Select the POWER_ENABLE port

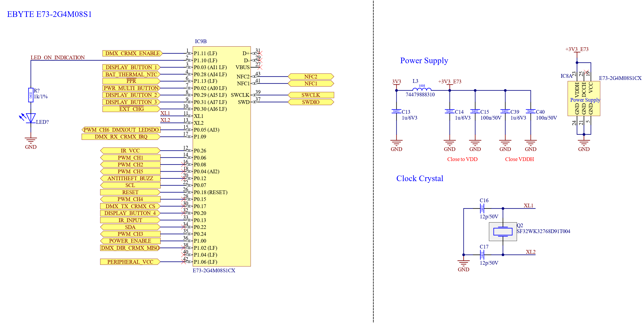(x=130, y=241)
